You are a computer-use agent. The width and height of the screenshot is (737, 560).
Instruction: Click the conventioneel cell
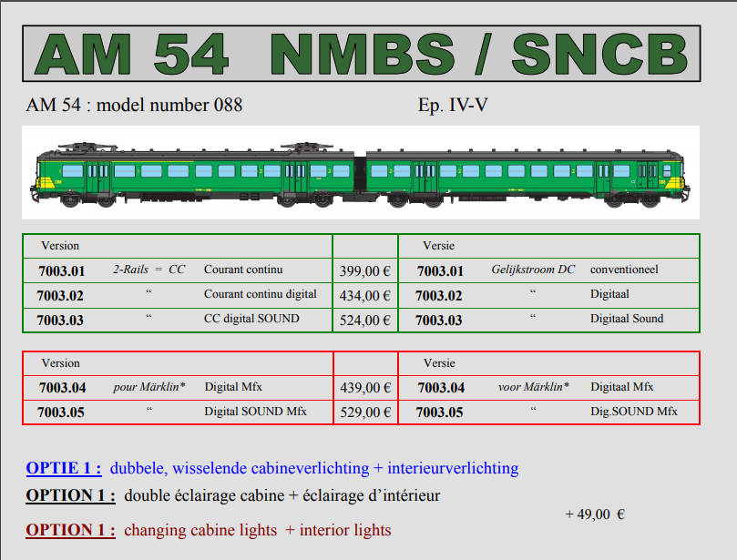(624, 270)
